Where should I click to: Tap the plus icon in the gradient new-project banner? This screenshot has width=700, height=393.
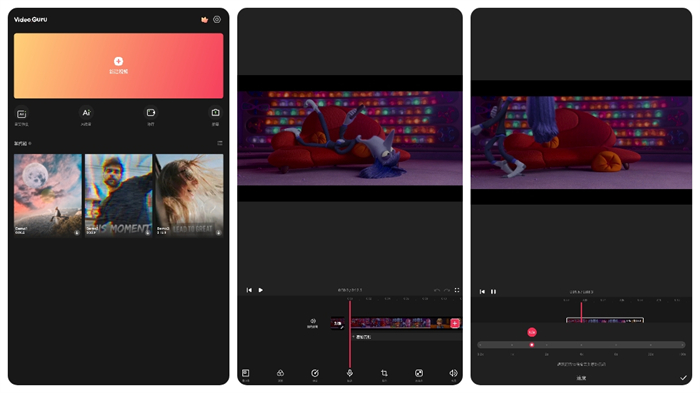pos(118,61)
